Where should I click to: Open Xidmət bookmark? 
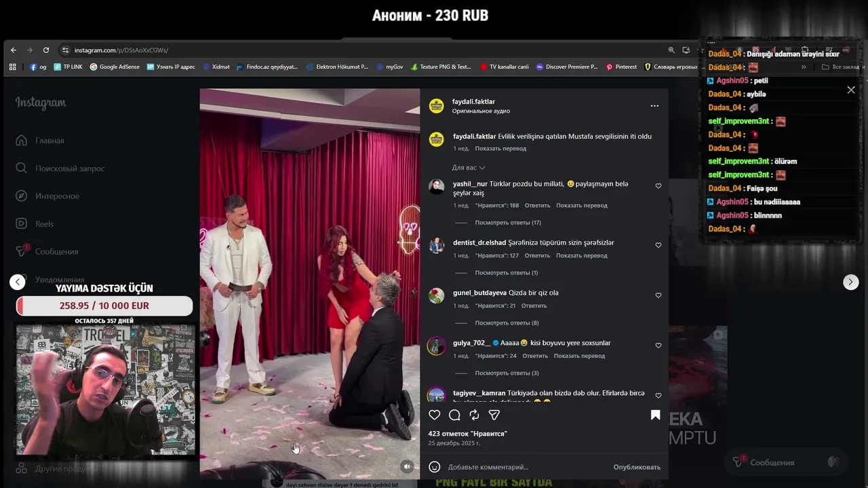click(x=216, y=67)
